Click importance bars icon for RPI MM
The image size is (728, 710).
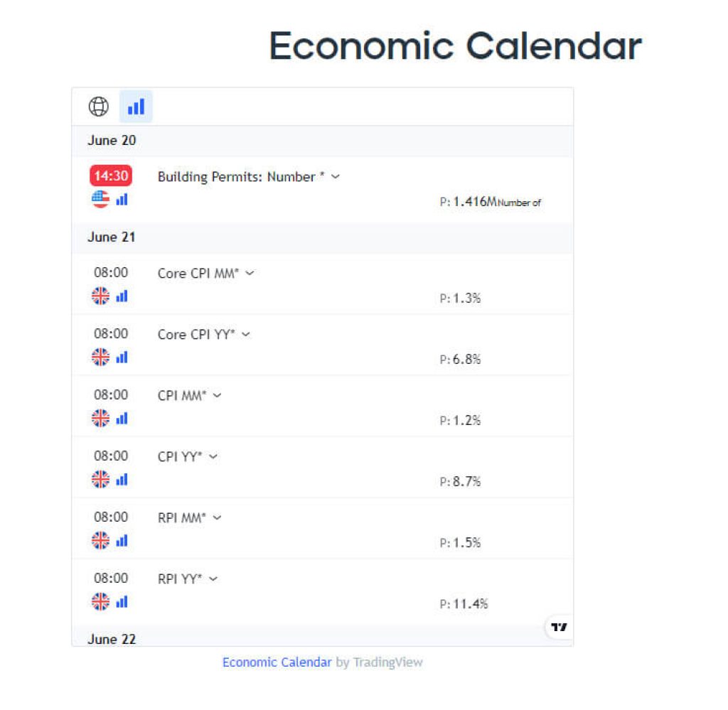122,541
